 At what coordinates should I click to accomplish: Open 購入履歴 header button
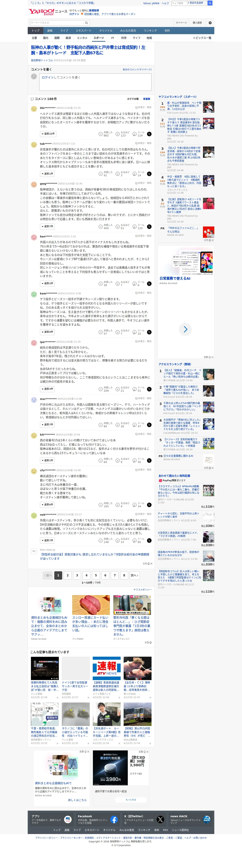point(197,23)
